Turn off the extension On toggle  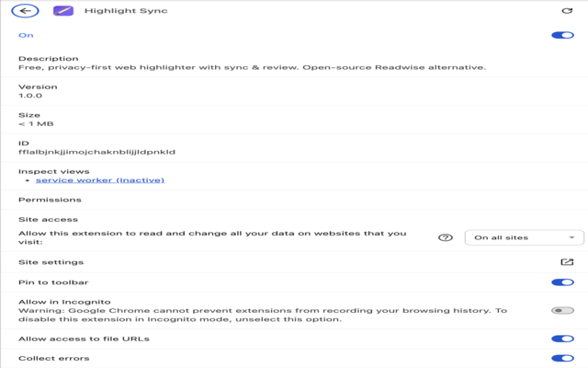click(x=562, y=35)
